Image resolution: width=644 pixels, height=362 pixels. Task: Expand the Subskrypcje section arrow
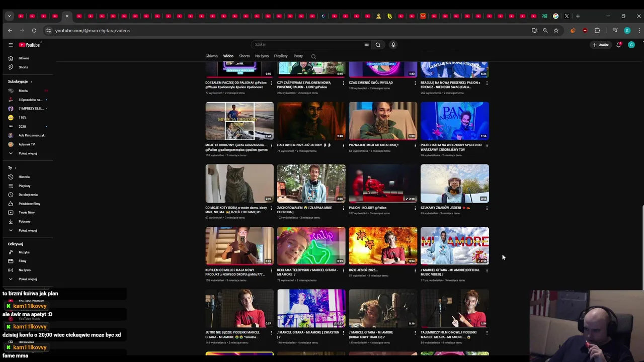coord(31,81)
